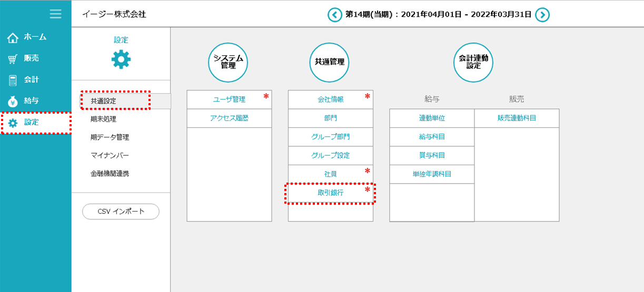Open 販売連動科目 link

[517, 118]
